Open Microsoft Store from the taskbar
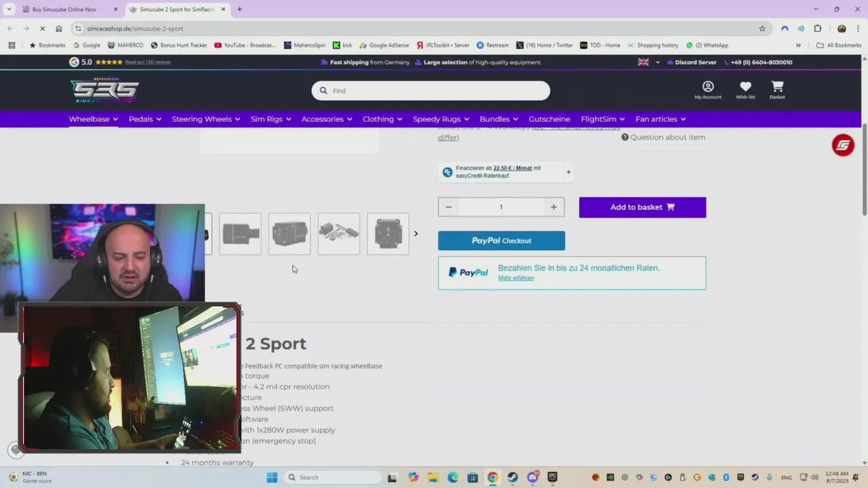868x488 pixels. (473, 477)
